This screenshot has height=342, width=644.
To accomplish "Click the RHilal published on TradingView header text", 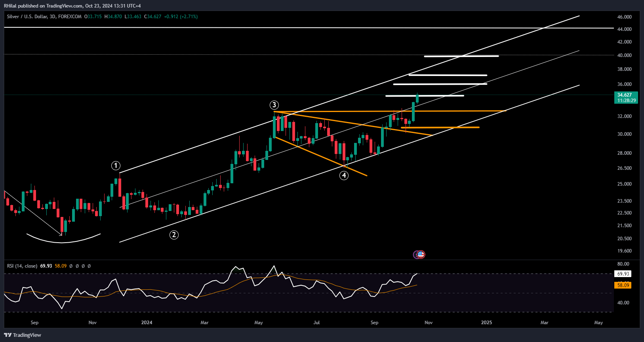I will [72, 6].
